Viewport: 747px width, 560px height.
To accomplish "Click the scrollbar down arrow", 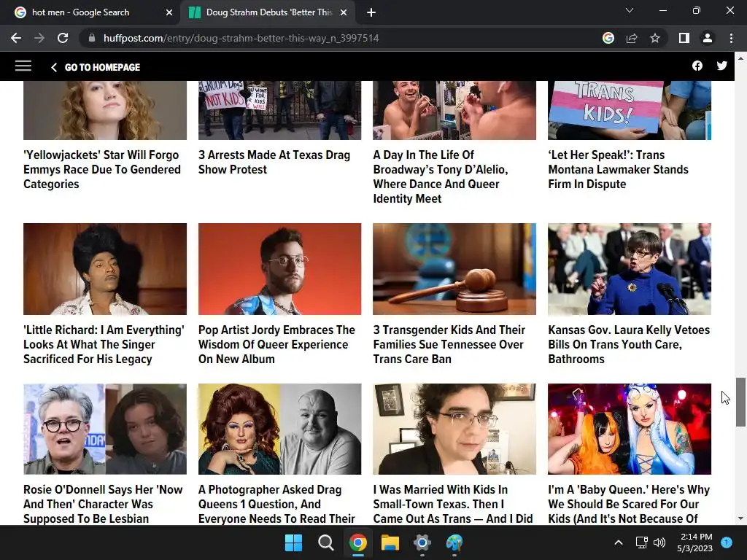I will [740, 518].
